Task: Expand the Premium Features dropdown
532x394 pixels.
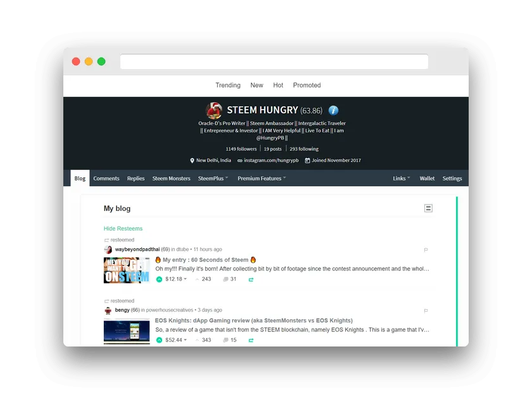Action: point(262,178)
